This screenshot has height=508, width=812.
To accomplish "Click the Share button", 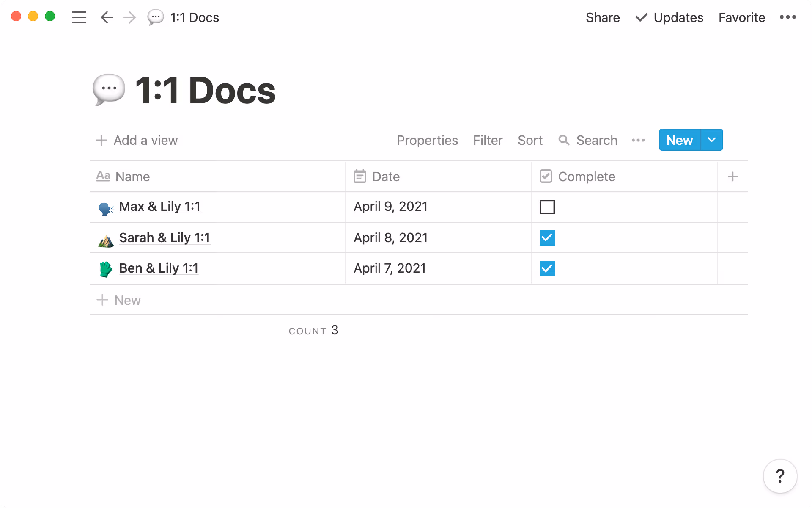I will click(x=603, y=17).
